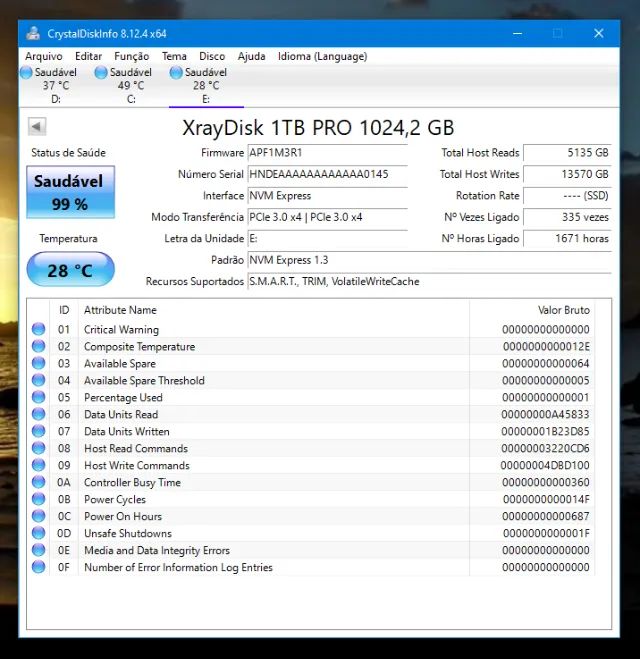This screenshot has height=659, width=640.
Task: Click the Valor Bruto column header
Action: pyautogui.click(x=532, y=310)
